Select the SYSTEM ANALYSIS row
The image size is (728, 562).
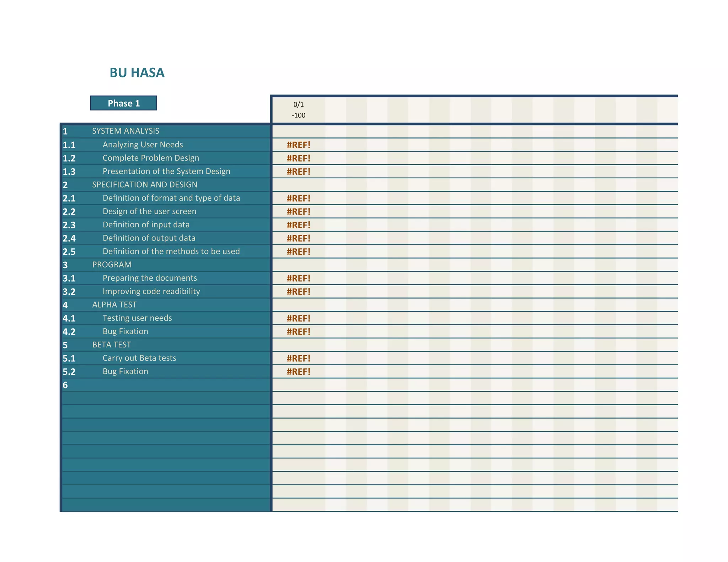pos(125,131)
